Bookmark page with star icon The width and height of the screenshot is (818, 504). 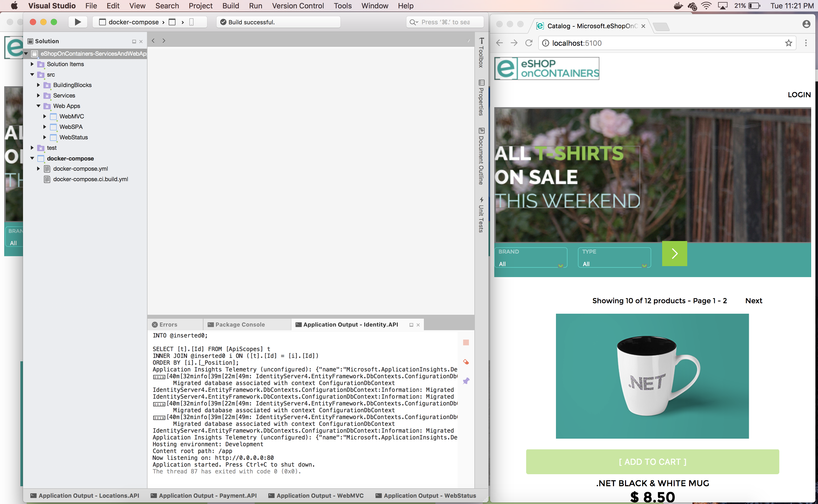click(x=788, y=43)
